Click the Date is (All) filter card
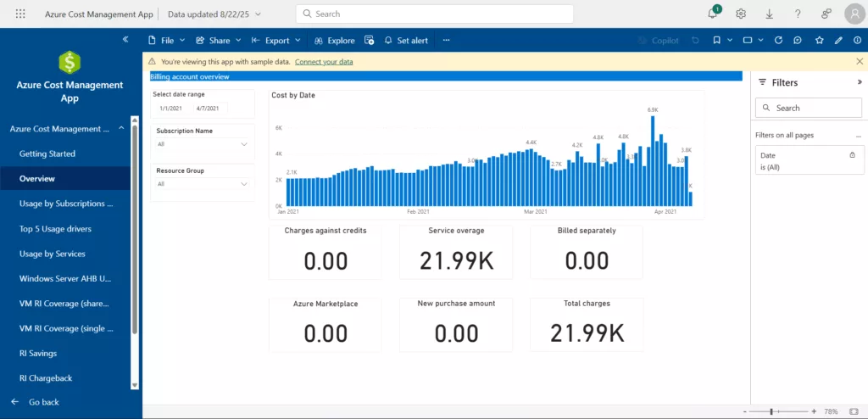The width and height of the screenshot is (868, 419). click(810, 160)
